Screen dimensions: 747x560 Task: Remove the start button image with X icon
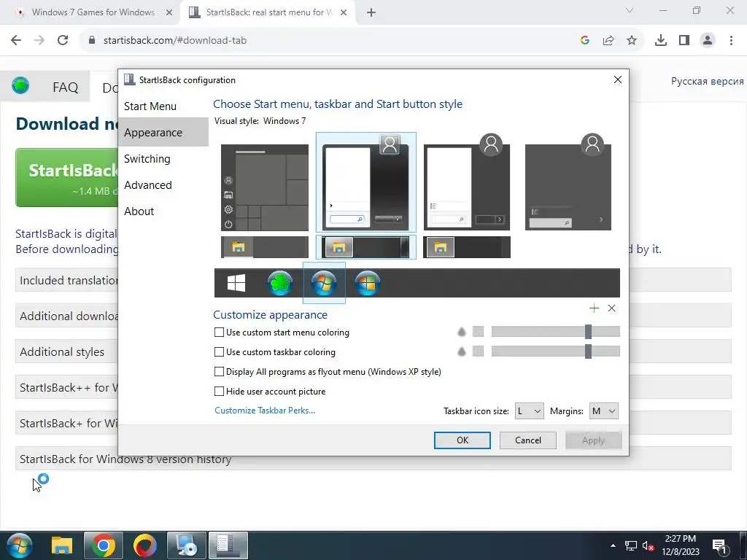612,308
